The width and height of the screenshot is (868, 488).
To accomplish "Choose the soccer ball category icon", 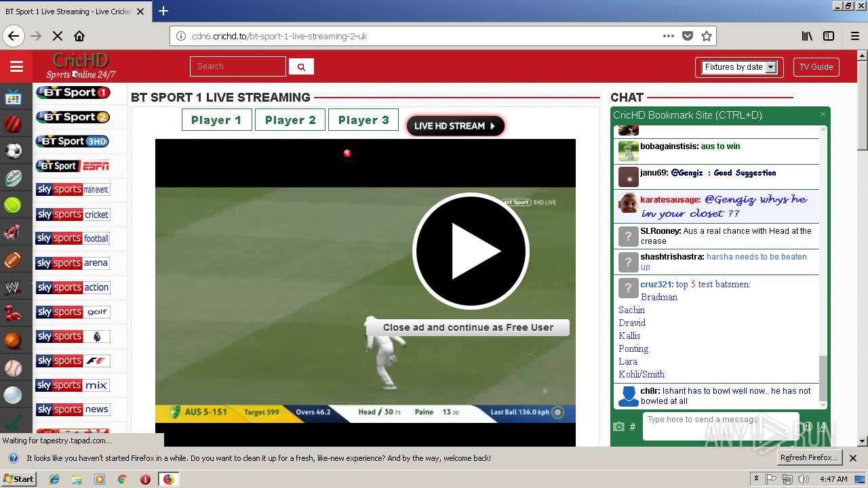I will (x=13, y=151).
